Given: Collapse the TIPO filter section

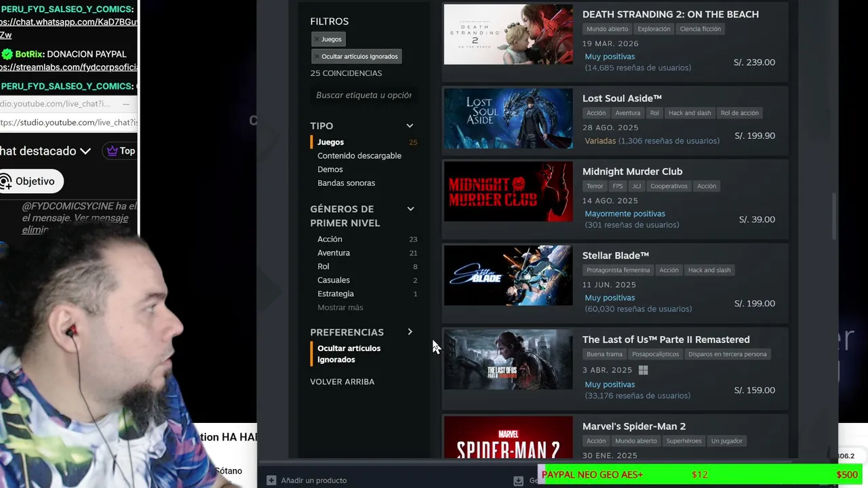Looking at the screenshot, I should coord(410,126).
